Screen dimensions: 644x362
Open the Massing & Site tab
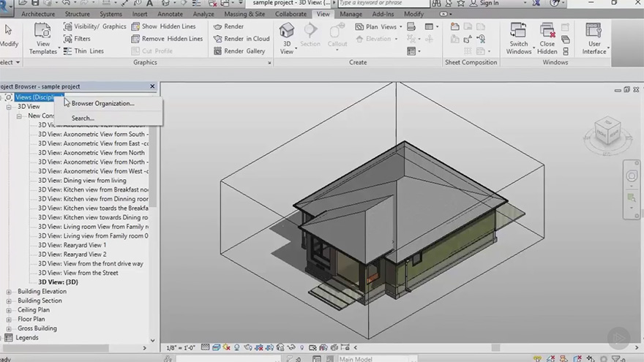(x=244, y=14)
